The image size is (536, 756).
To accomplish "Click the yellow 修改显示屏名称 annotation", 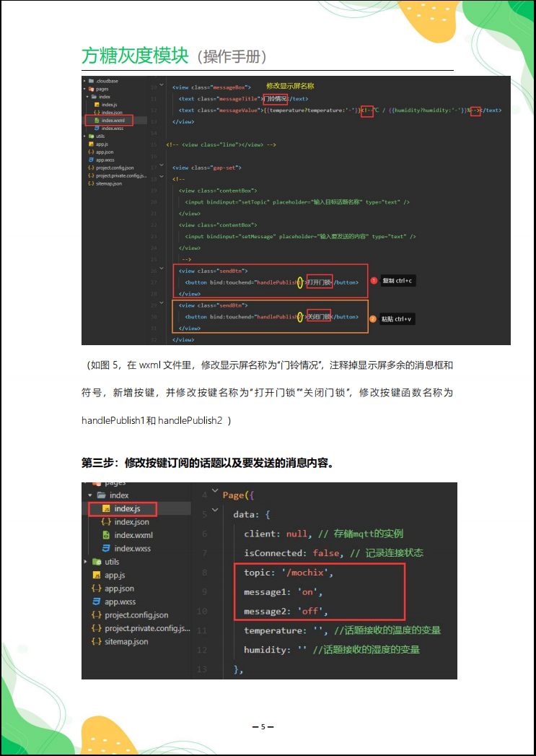I will [x=290, y=85].
